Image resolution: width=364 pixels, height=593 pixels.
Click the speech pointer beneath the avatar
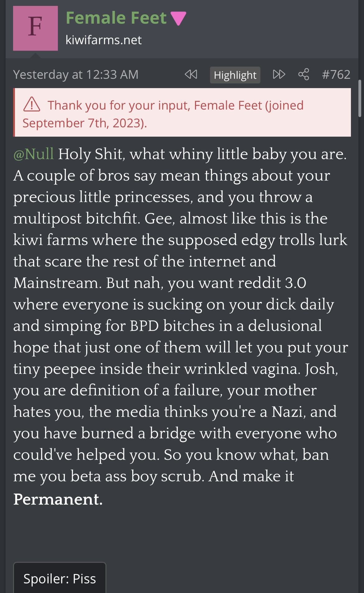click(35, 55)
